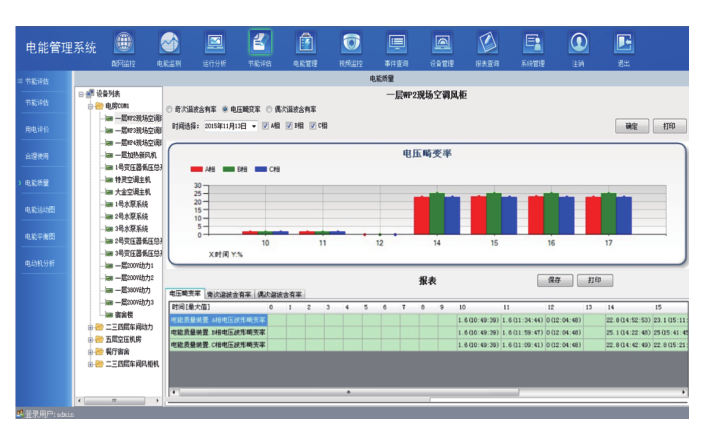The width and height of the screenshot is (710, 431).
Task: Expand the 五层空压机房 tree folder
Action: pos(91,339)
